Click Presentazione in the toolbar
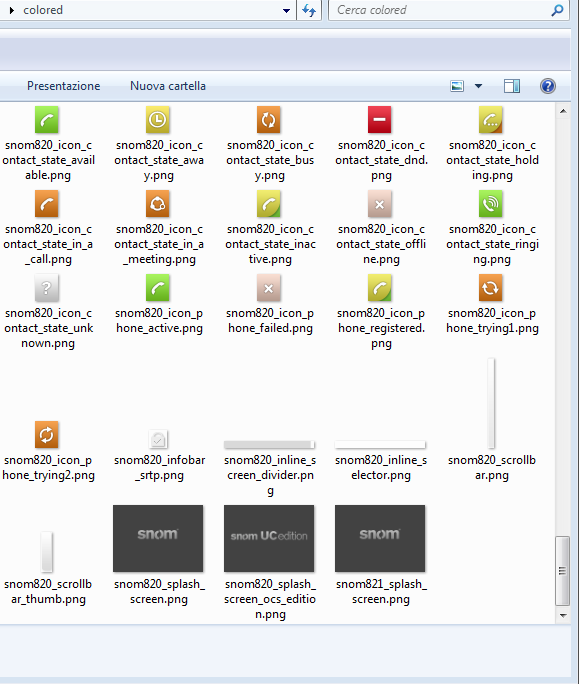The image size is (579, 684). pyautogui.click(x=64, y=86)
